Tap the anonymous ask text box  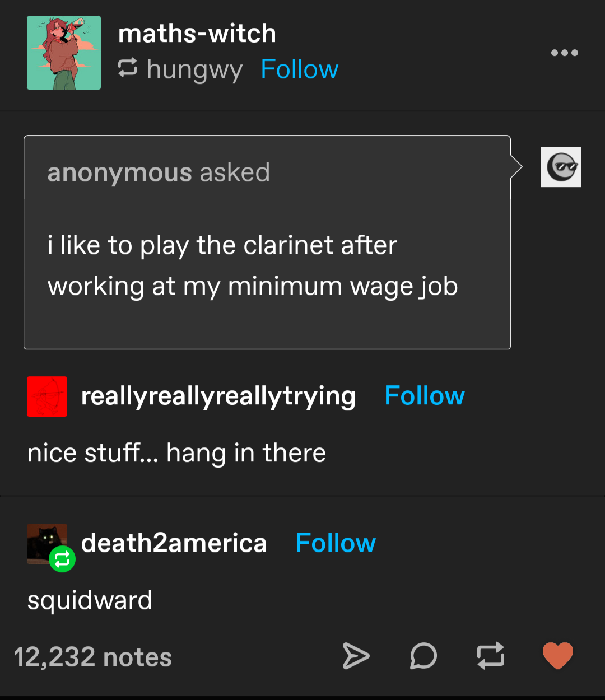pos(267,242)
